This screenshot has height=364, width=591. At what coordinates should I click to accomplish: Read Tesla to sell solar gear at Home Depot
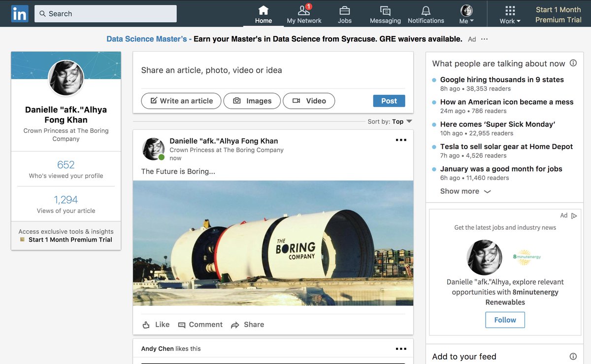point(506,147)
